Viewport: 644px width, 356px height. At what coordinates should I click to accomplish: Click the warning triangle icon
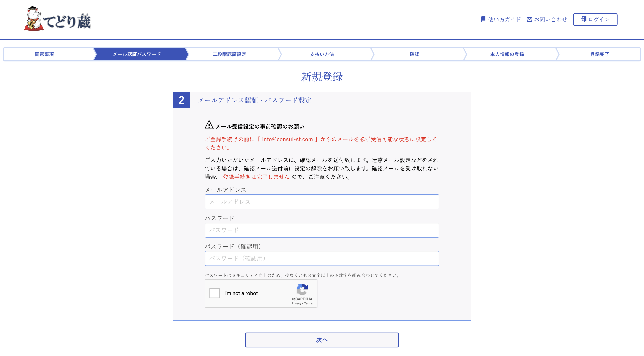click(209, 125)
